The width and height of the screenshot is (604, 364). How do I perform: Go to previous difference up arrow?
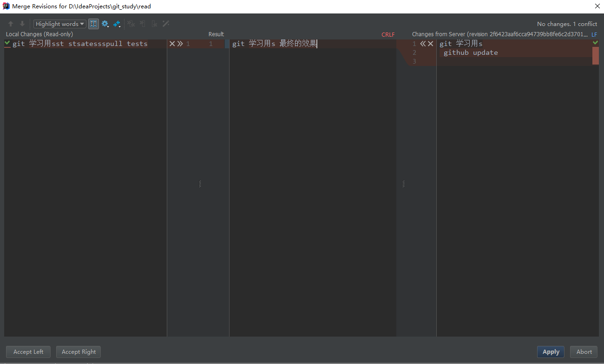(11, 24)
